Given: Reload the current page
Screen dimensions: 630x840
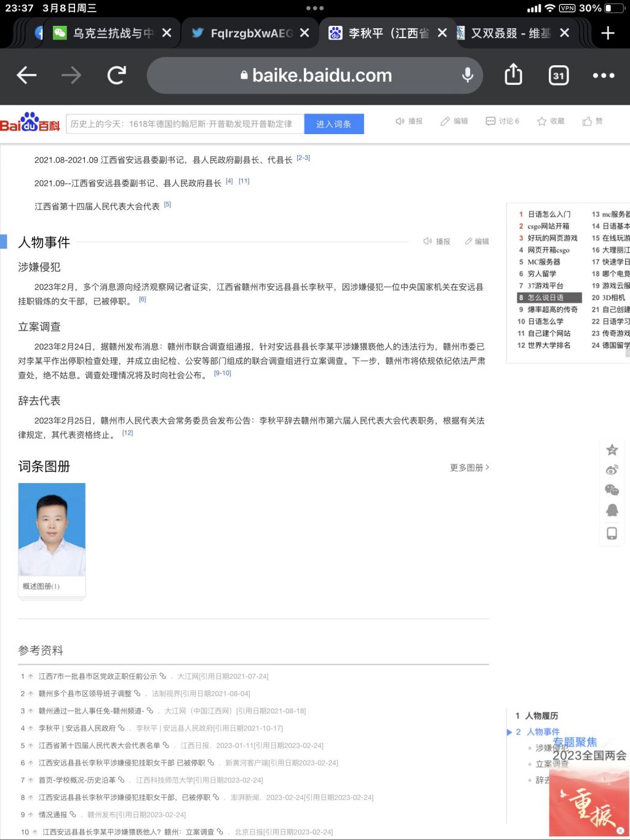Looking at the screenshot, I should (116, 76).
